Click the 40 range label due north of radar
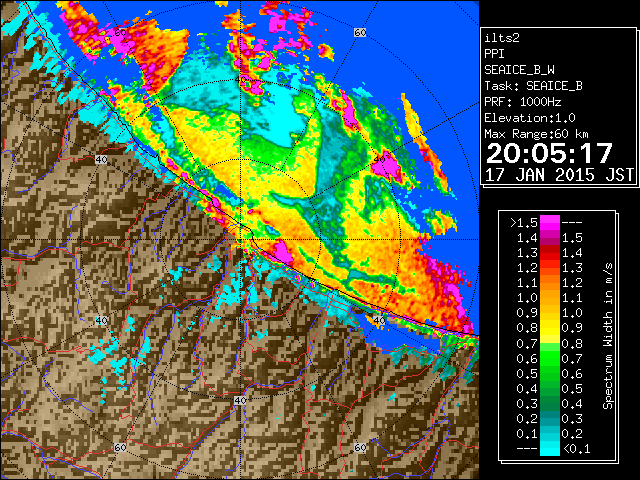This screenshot has height=480, width=640. pos(240,79)
